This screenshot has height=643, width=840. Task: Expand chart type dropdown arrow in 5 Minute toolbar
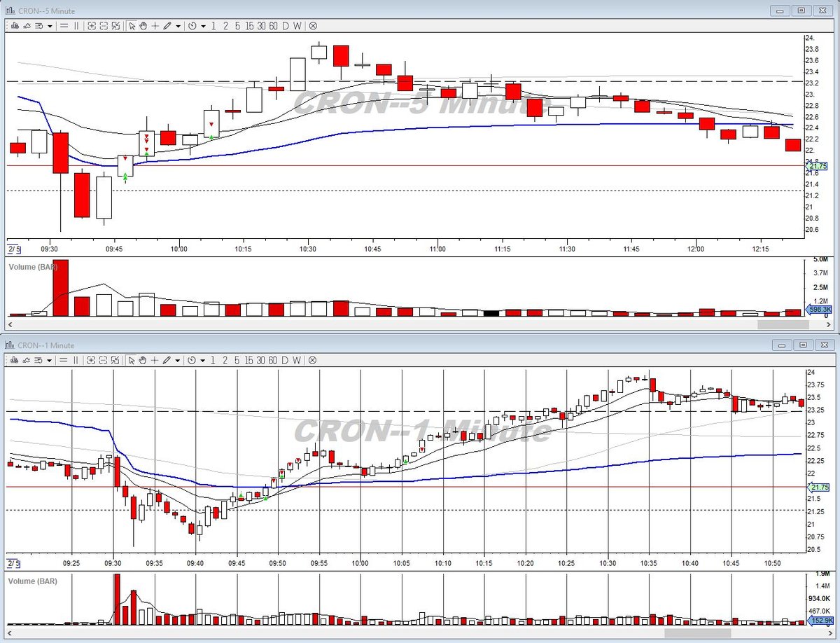pos(50,26)
